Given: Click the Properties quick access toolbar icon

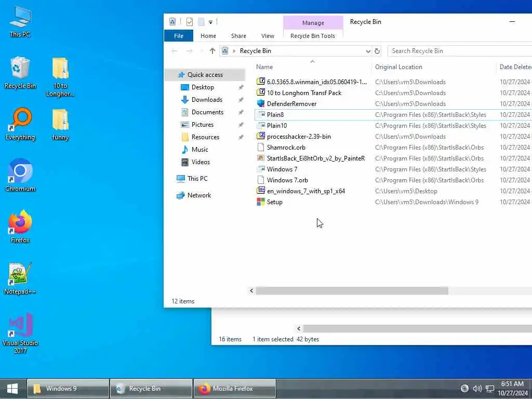Looking at the screenshot, I should point(190,22).
